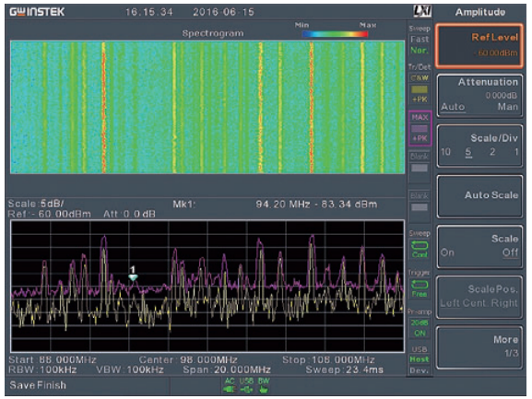
Task: Set attenuation mode to Auto
Action: pyautogui.click(x=453, y=107)
